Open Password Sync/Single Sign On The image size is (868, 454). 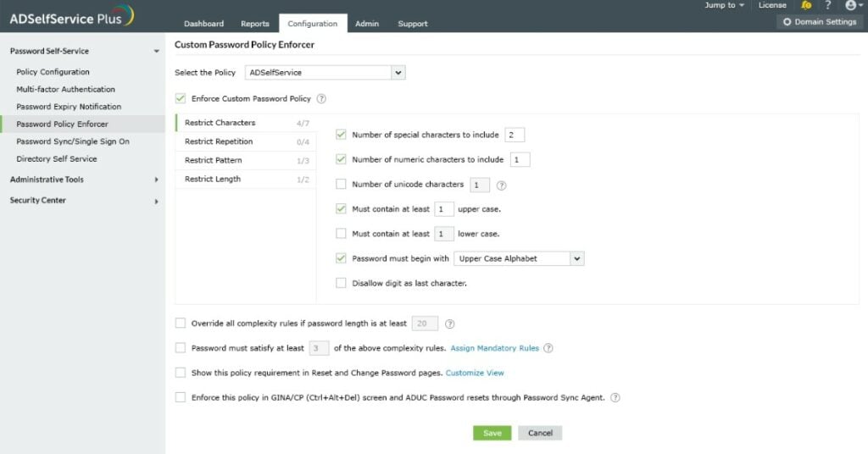click(x=73, y=141)
